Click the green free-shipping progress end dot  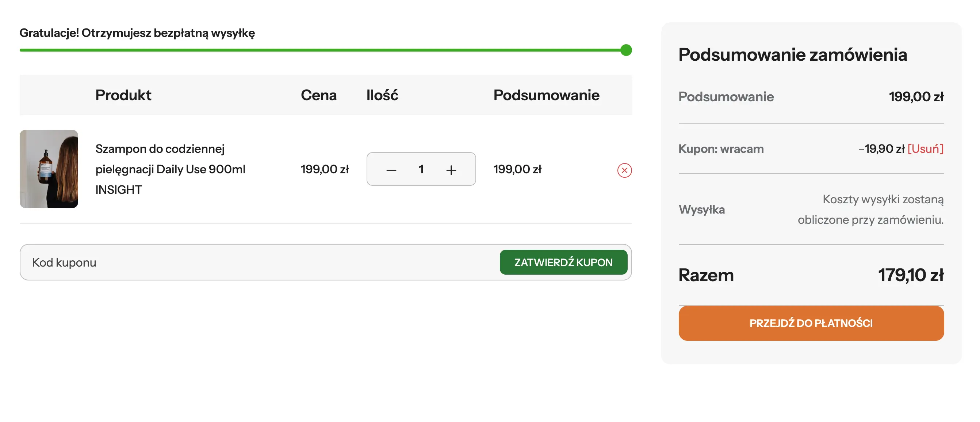pyautogui.click(x=626, y=50)
